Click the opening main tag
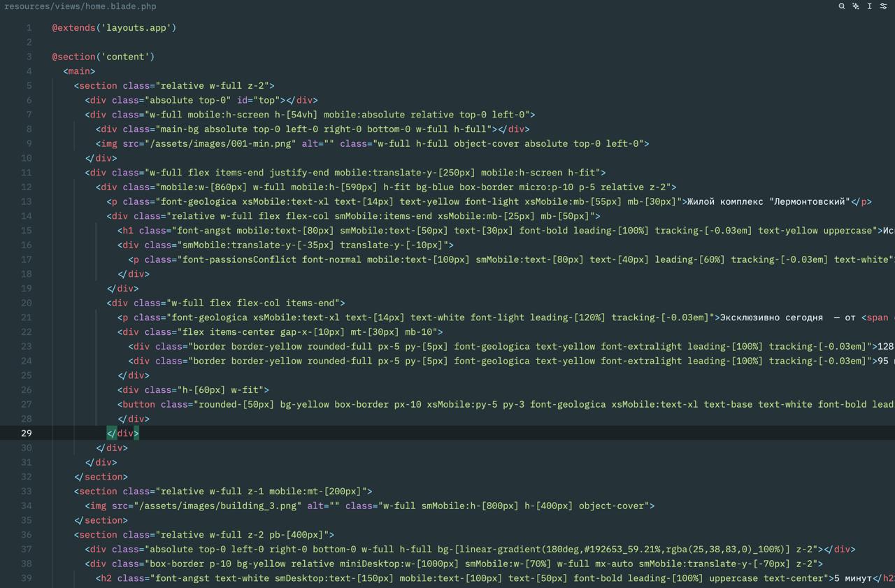895x588 pixels. [x=79, y=71]
